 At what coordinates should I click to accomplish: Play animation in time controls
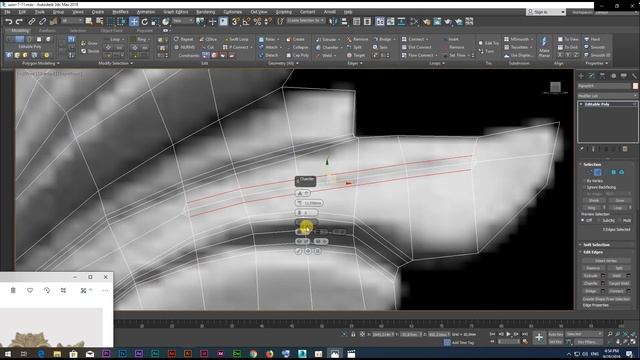[x=508, y=334]
